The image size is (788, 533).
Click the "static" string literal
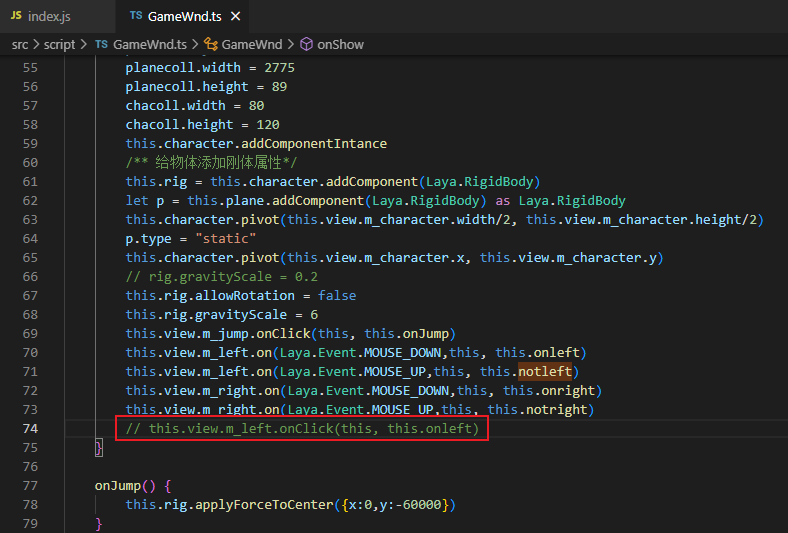(226, 239)
